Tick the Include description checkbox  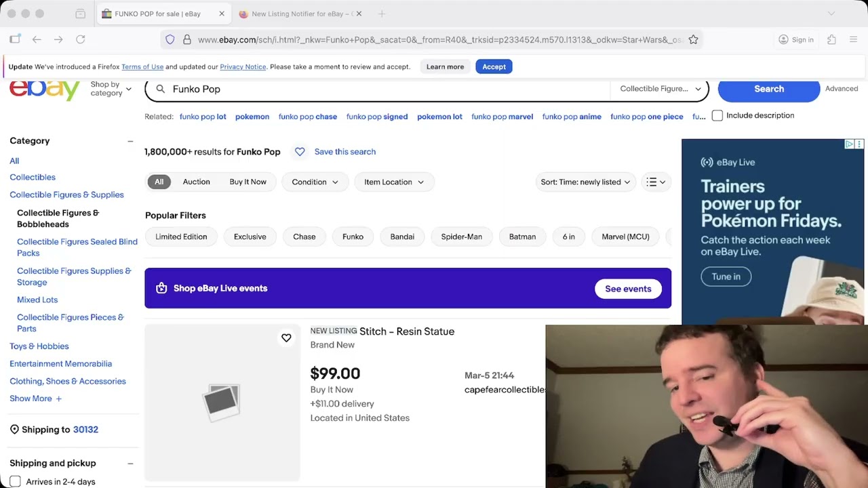[717, 115]
